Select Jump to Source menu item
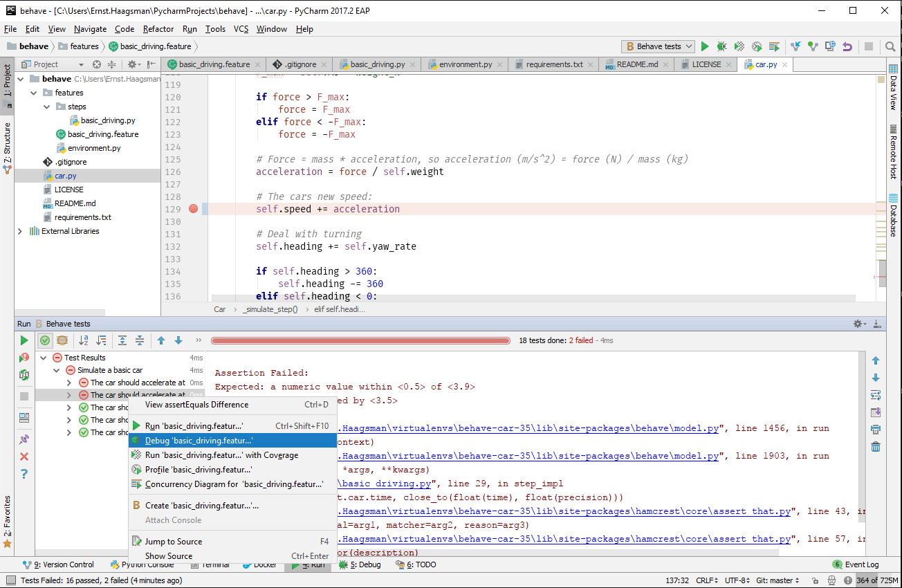This screenshot has width=902, height=588. (x=232, y=542)
